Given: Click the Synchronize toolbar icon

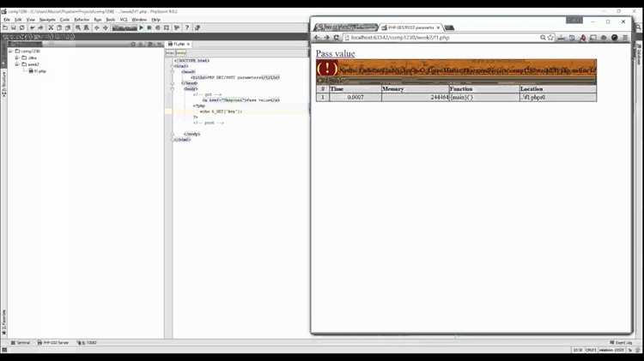Looking at the screenshot, I should 21,27.
